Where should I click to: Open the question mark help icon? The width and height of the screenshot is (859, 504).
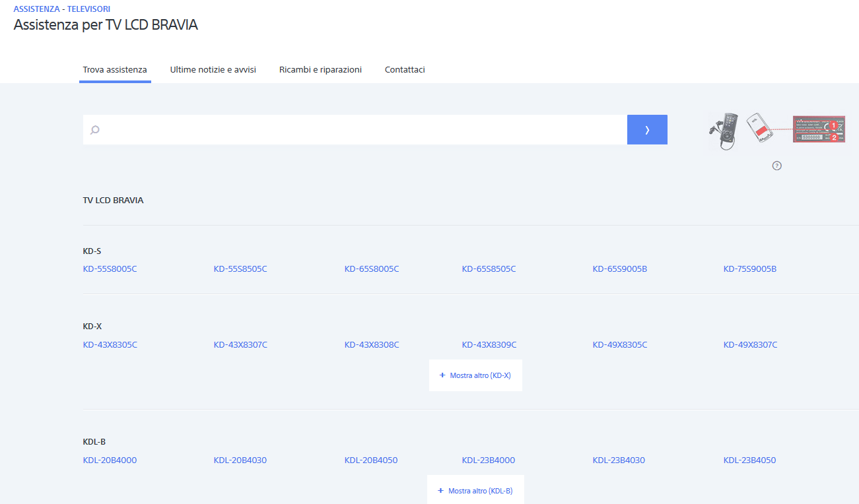tap(776, 166)
